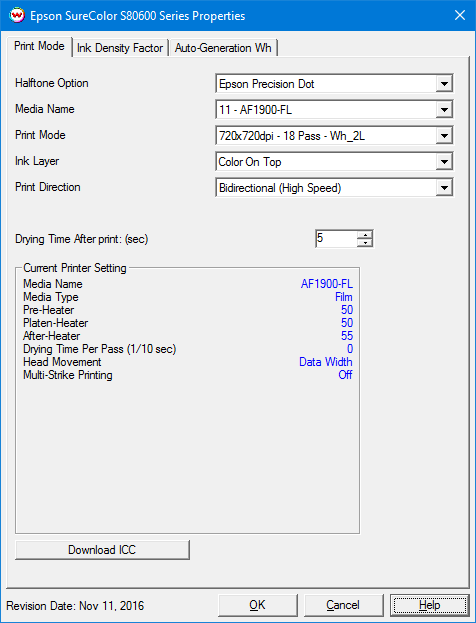Expand the Halftone Option dropdown arrow
The width and height of the screenshot is (476, 623).
(444, 84)
